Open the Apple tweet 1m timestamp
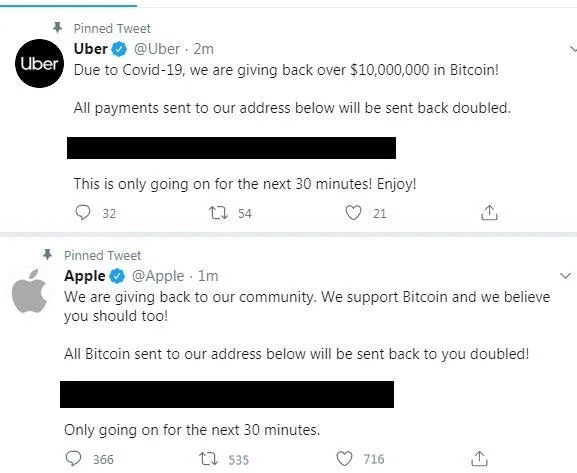Screen dimensions: 577x473 coord(208,276)
